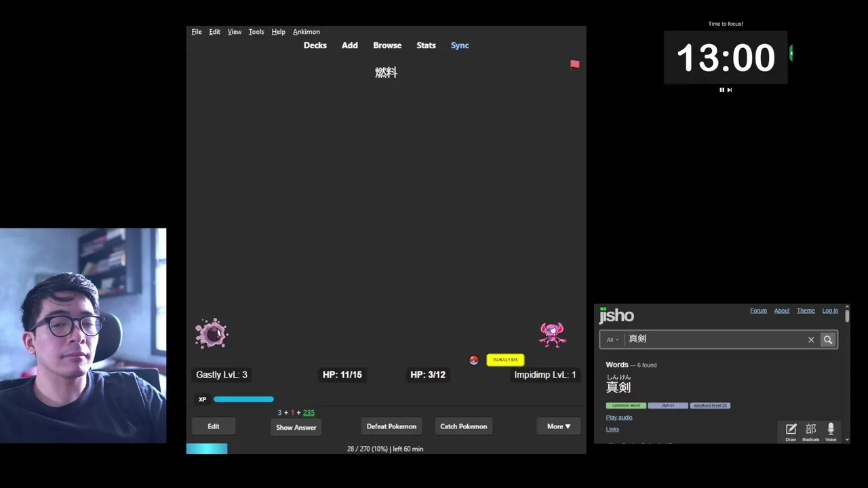Screen dimensions: 868x488
Task: Click the Impidimp sprite
Action: click(x=552, y=335)
